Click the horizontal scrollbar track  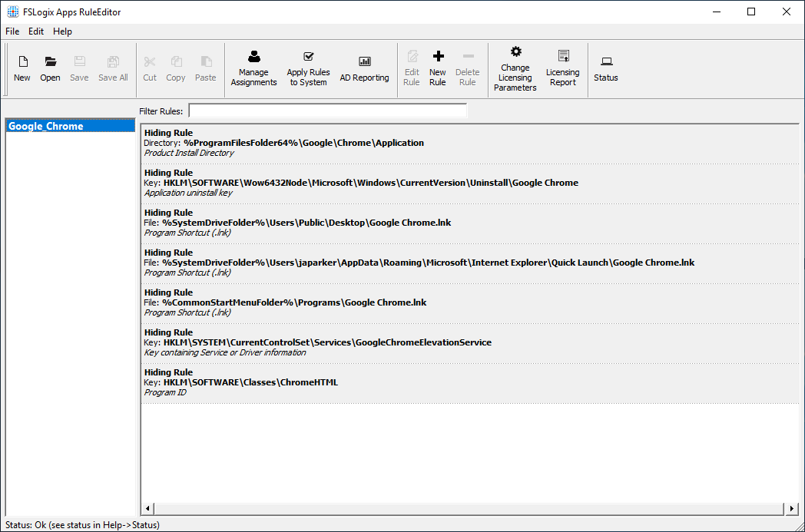(469, 508)
